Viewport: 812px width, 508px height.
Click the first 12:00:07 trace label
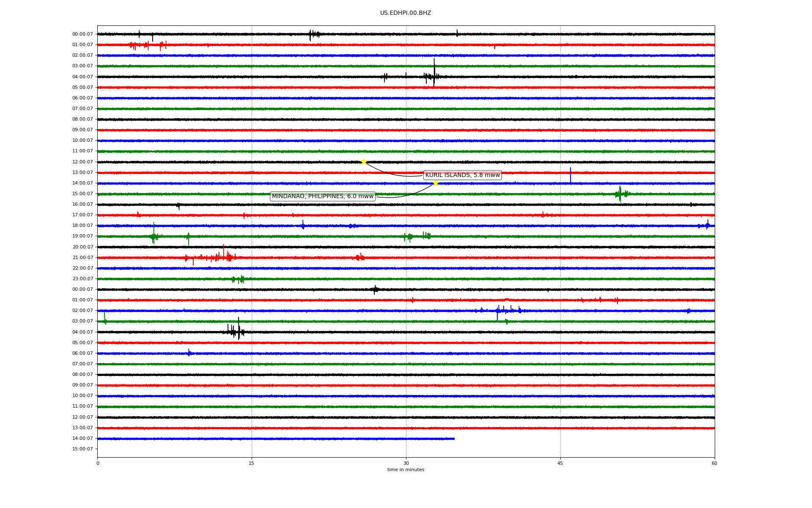click(82, 162)
